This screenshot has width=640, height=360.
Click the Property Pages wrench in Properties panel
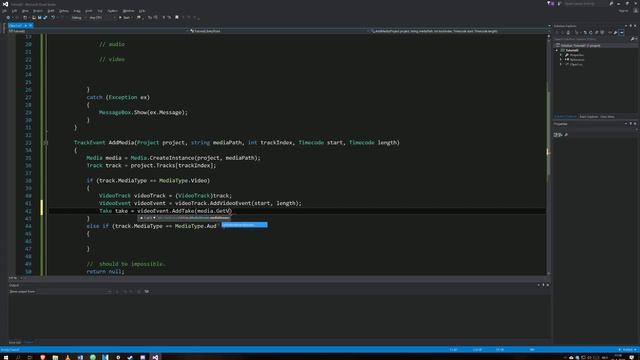pos(566,135)
